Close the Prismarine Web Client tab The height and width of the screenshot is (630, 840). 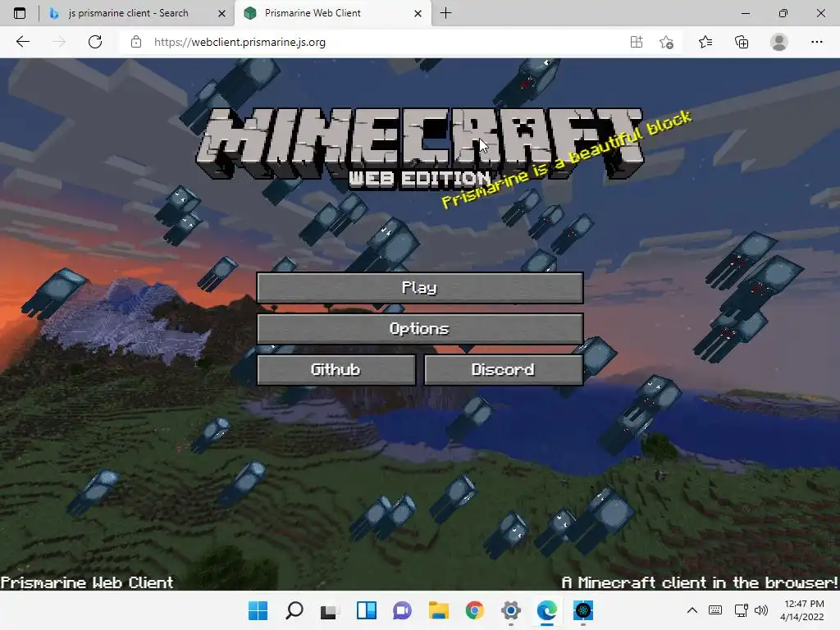[x=418, y=13]
